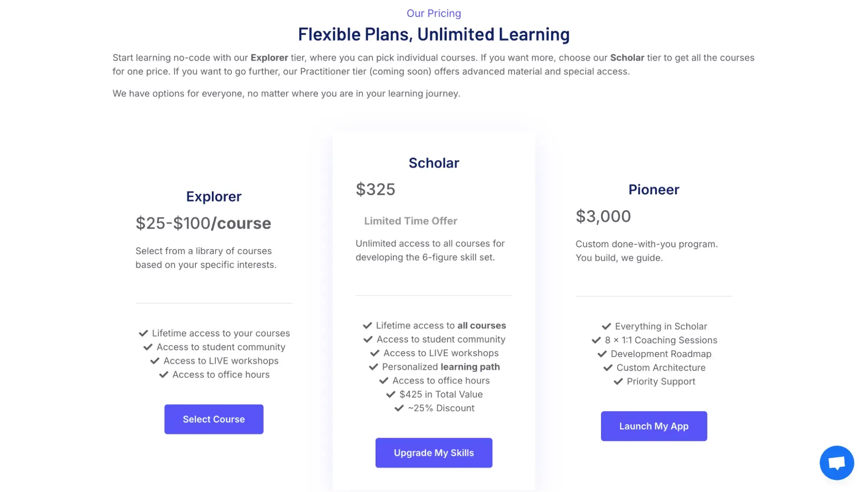Click checkmark beside Priority Support
The height and width of the screenshot is (492, 868).
[618, 382]
